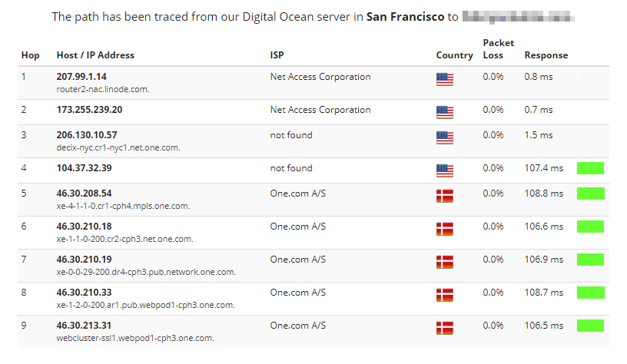
Task: Click the US flag for hop 2
Action: (x=444, y=112)
